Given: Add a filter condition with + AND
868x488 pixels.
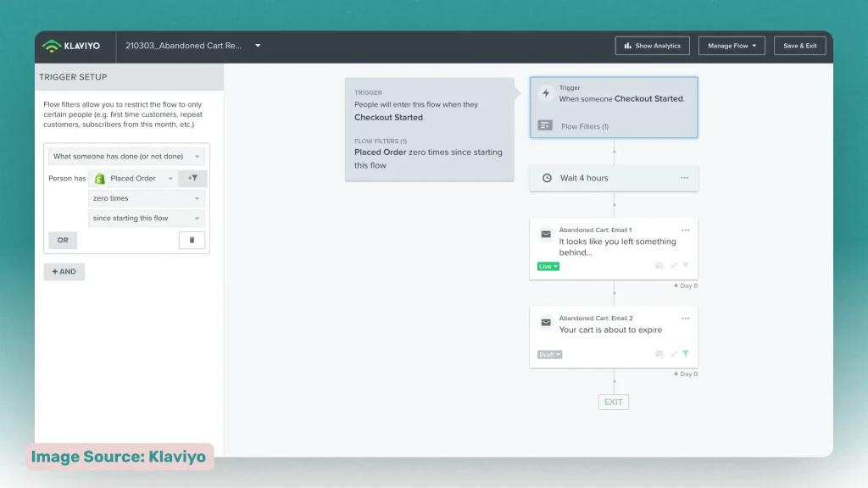Looking at the screenshot, I should 64,271.
